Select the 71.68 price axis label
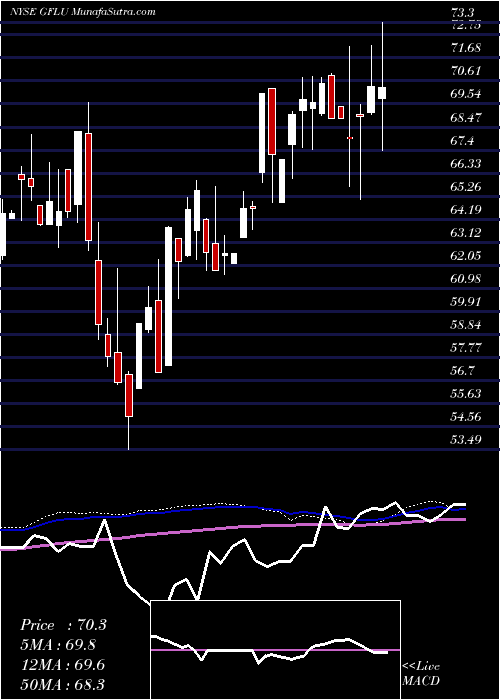The image size is (500, 700). pyautogui.click(x=466, y=48)
